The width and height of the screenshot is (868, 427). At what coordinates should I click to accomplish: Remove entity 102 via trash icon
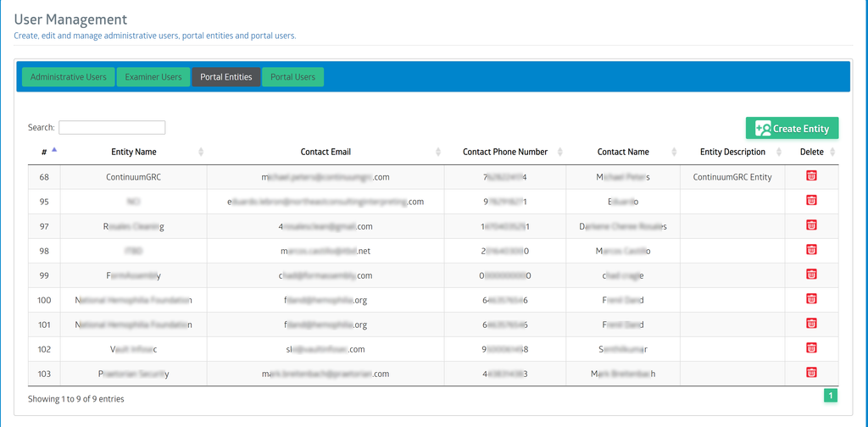(x=811, y=348)
